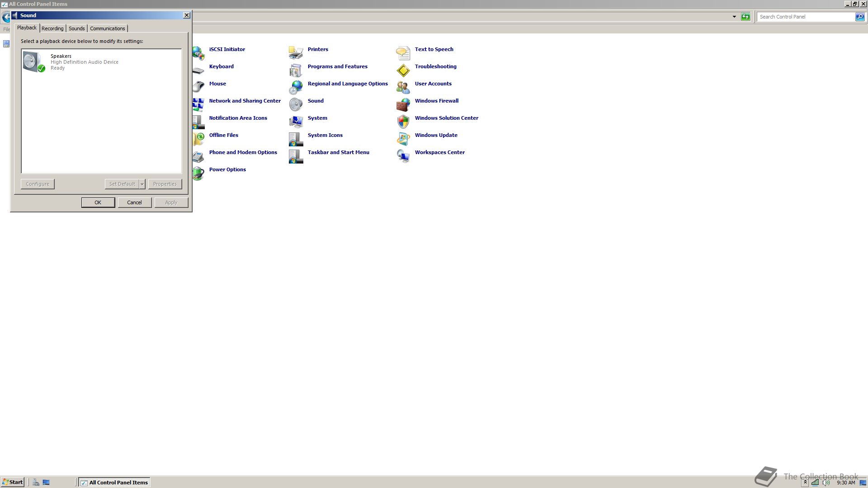
Task: Open the Windows Update link
Action: point(436,135)
